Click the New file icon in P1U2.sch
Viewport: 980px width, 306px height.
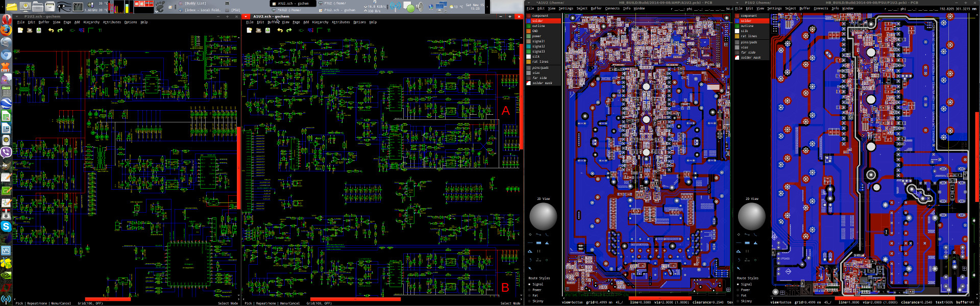click(20, 30)
